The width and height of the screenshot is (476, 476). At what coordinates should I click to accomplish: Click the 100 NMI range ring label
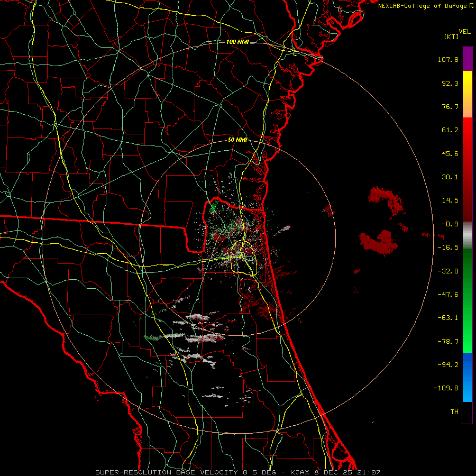click(x=237, y=42)
